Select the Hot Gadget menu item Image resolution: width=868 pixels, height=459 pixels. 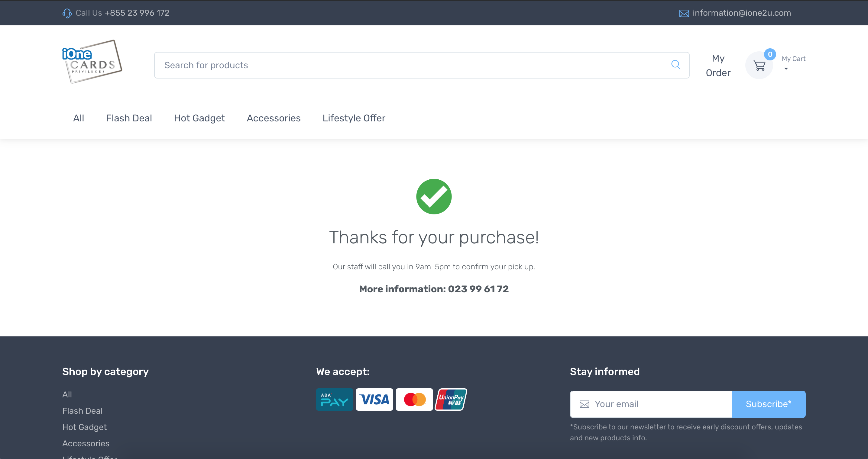(x=199, y=118)
